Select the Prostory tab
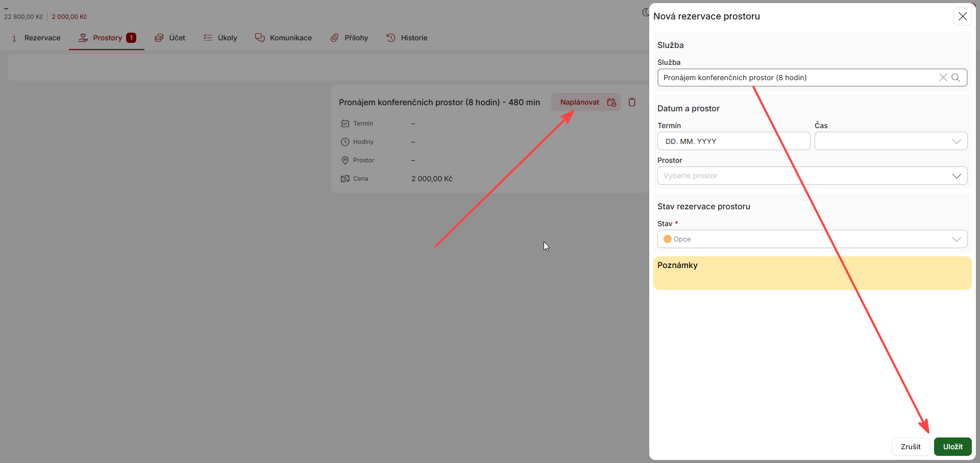The image size is (980, 463). 107,38
